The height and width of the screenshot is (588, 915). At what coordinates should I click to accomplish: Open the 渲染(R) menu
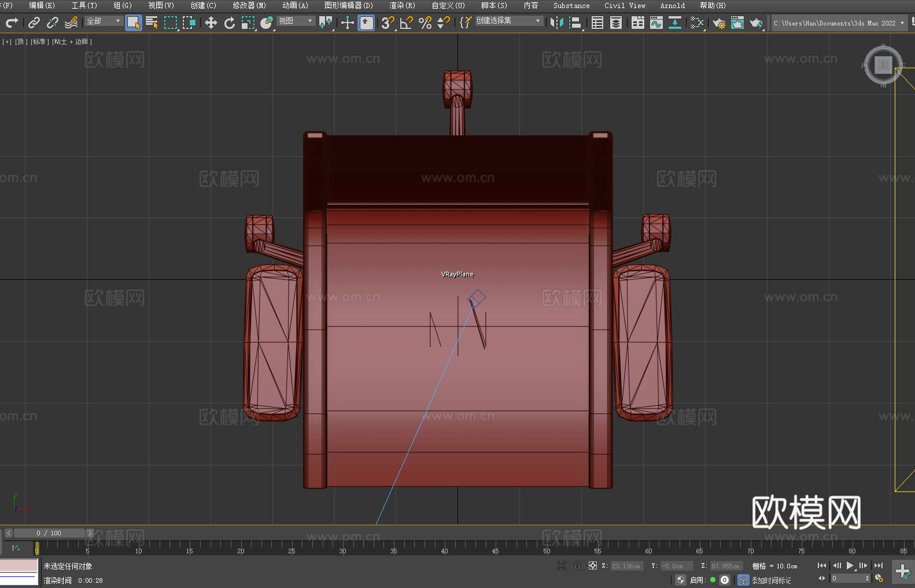(402, 5)
